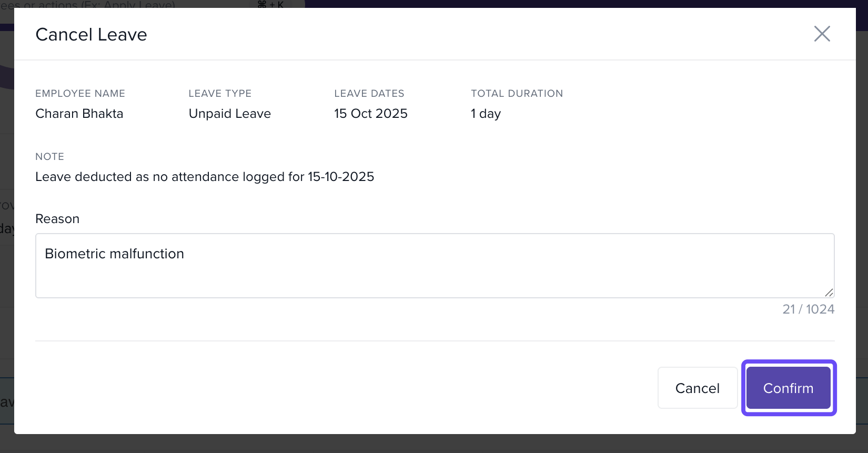Select employee name Charan Bhakta
Viewport: 868px width, 453px height.
click(x=79, y=114)
